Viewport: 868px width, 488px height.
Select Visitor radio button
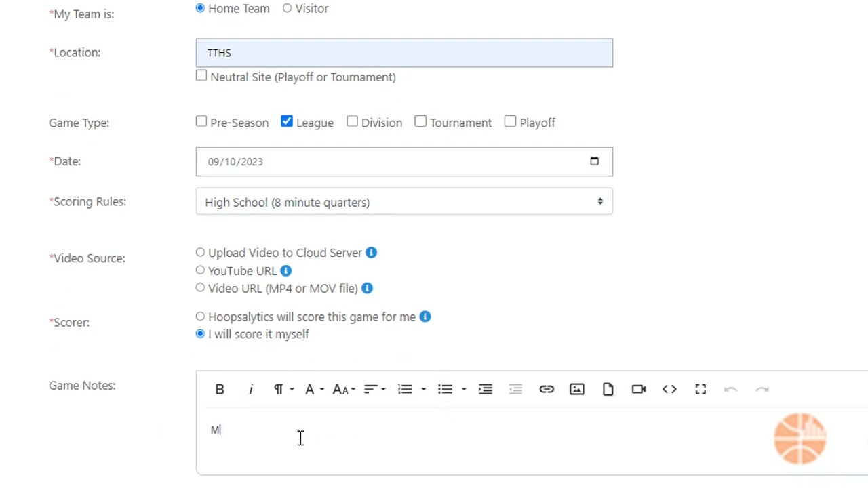tap(288, 8)
